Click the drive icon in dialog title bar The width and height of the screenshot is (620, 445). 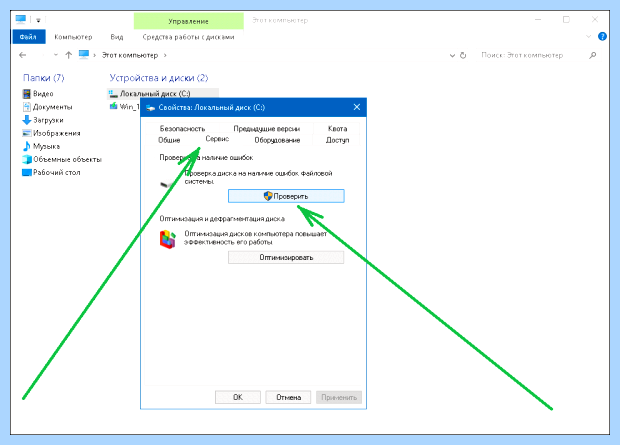150,108
